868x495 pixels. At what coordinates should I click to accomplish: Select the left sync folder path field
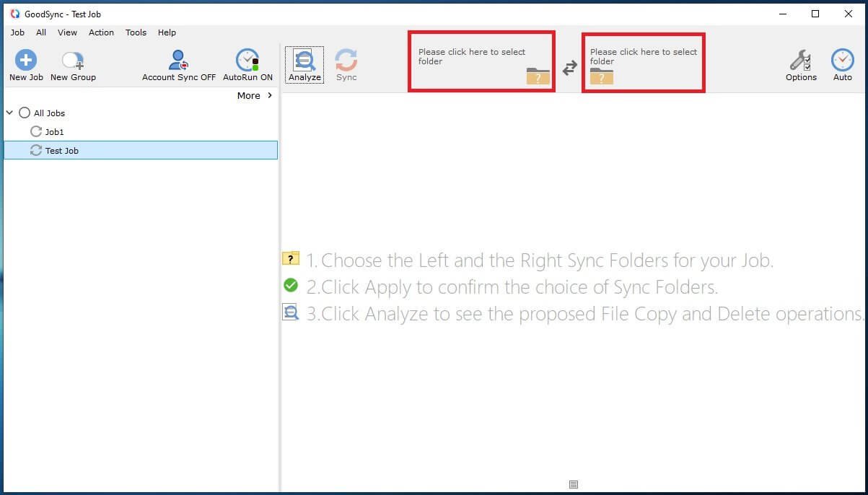click(x=482, y=61)
